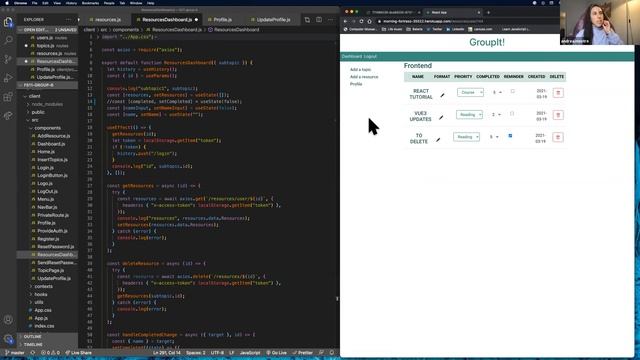This screenshot has height=360, width=640.
Task: Open the File menu in menu bar
Action: (35, 3)
